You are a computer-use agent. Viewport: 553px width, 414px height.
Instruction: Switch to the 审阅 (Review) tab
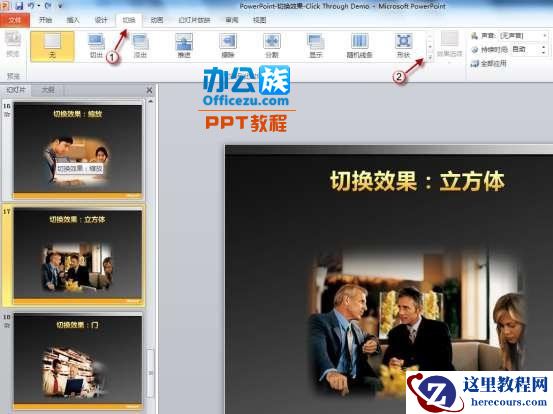pyautogui.click(x=232, y=20)
